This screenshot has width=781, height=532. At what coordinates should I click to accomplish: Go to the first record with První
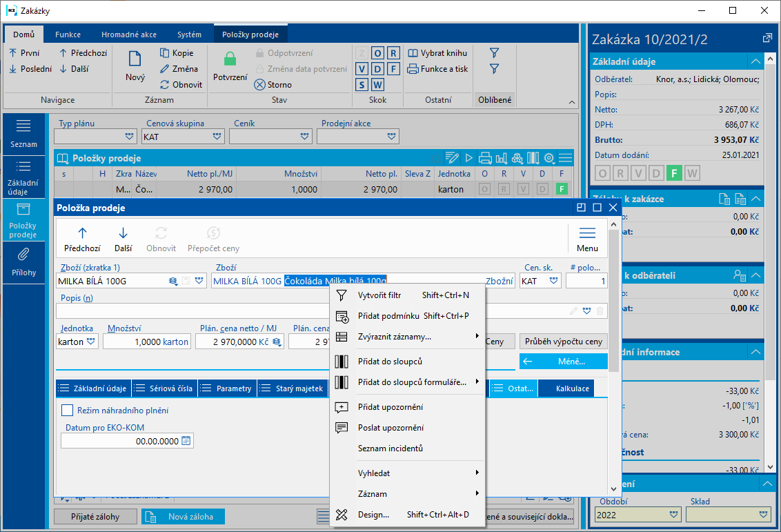pyautogui.click(x=24, y=53)
